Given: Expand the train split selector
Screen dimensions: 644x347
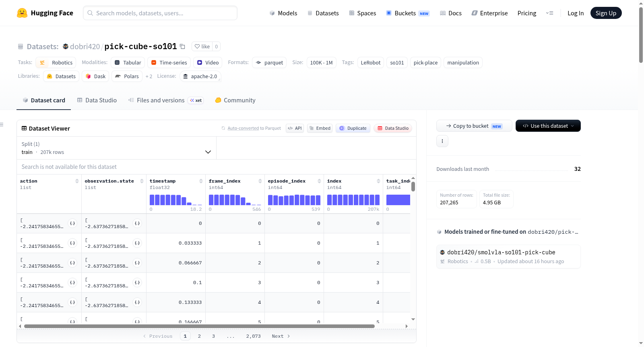Looking at the screenshot, I should click(116, 148).
